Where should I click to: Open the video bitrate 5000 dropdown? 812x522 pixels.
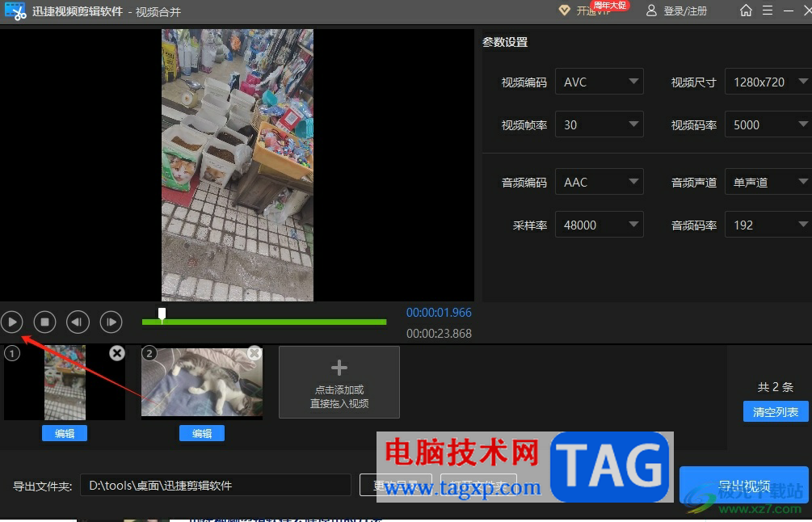(768, 124)
